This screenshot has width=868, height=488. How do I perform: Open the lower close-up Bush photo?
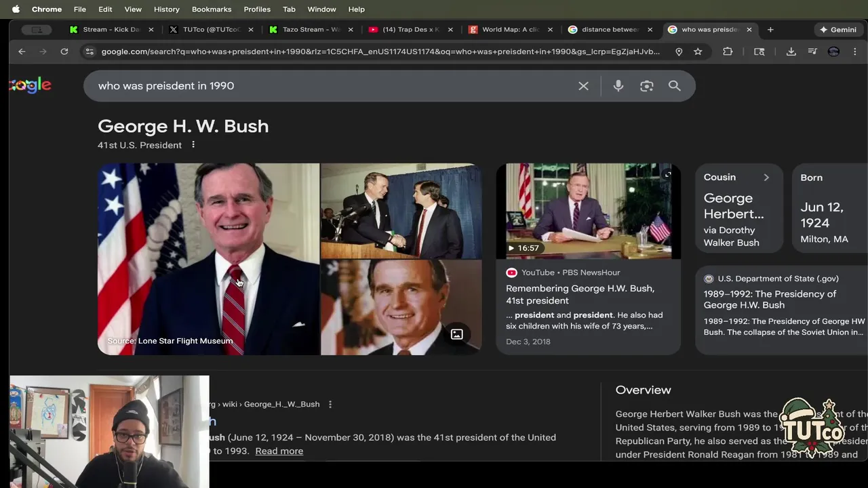pyautogui.click(x=401, y=308)
